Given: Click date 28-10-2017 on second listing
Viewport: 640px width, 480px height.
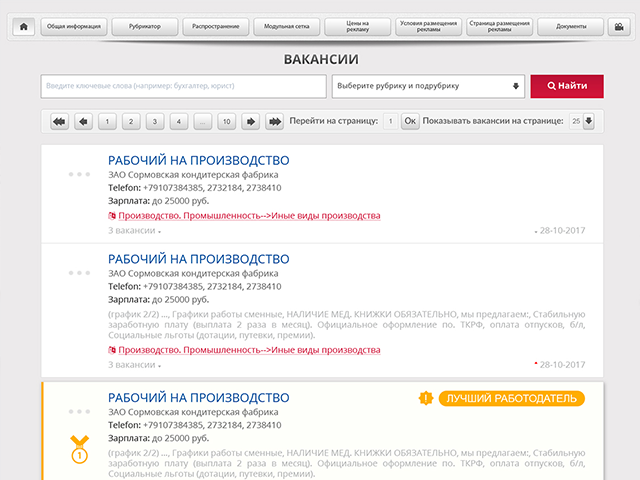Looking at the screenshot, I should click(562, 365).
